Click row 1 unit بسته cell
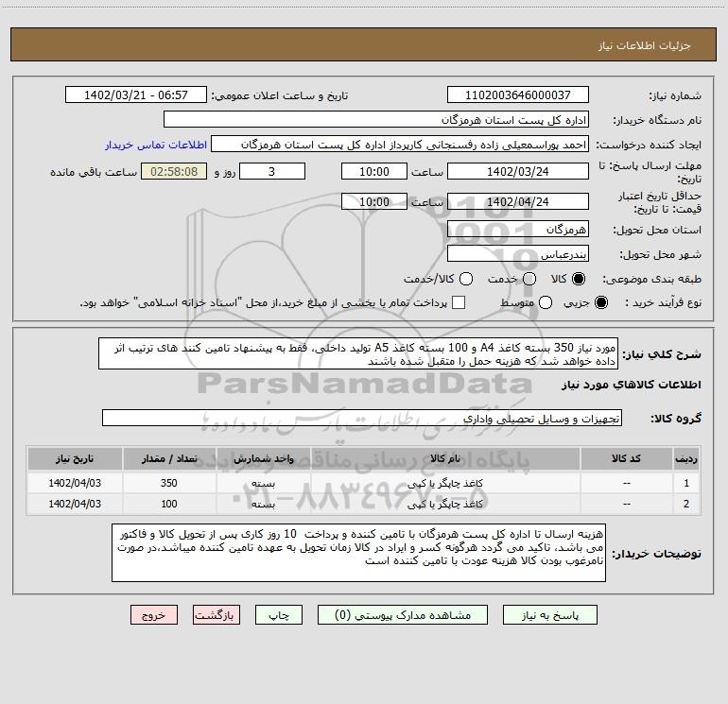 (263, 483)
